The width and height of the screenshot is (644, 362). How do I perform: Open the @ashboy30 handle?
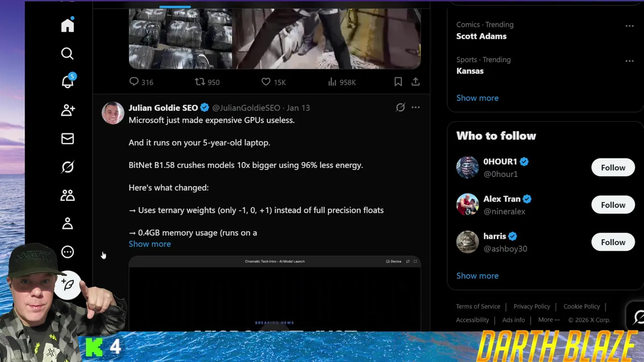click(505, 248)
